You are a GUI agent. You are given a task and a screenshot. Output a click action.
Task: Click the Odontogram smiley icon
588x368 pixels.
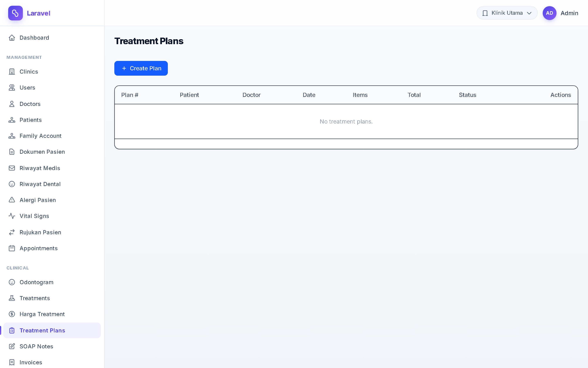pos(12,282)
